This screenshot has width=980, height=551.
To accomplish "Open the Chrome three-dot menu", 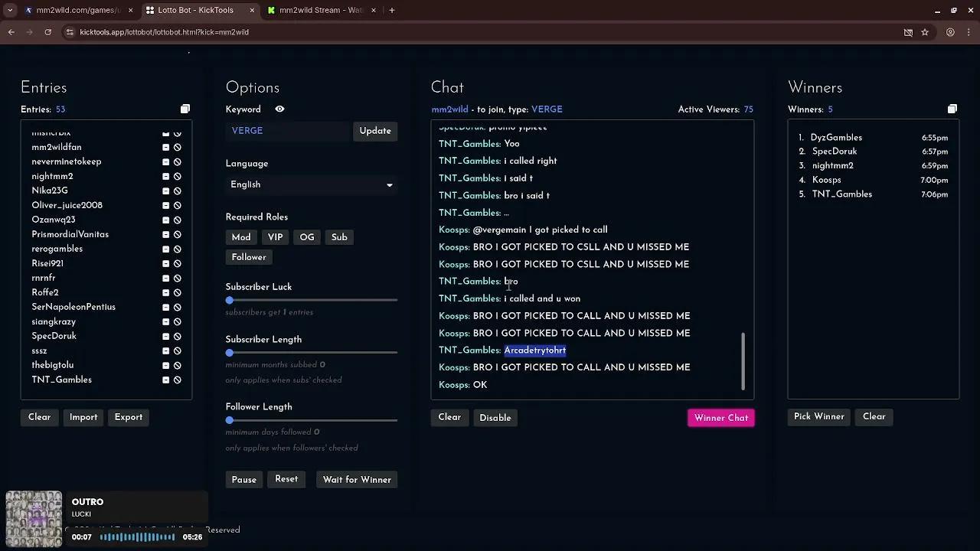I will [968, 32].
